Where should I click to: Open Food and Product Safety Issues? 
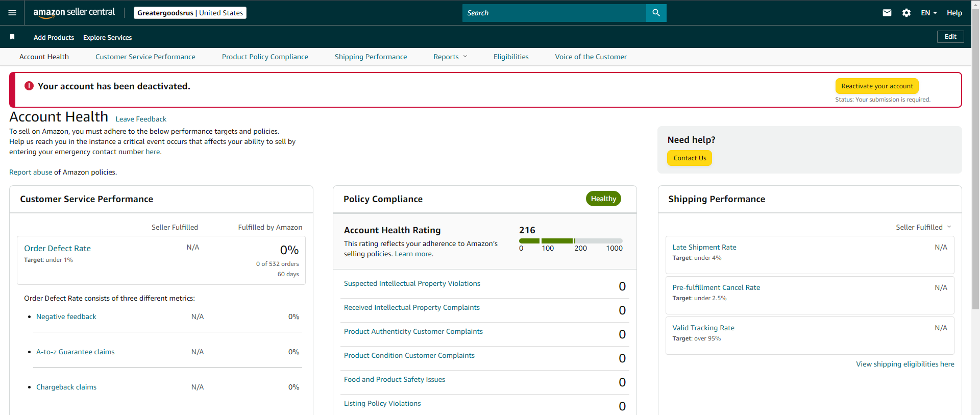click(395, 379)
